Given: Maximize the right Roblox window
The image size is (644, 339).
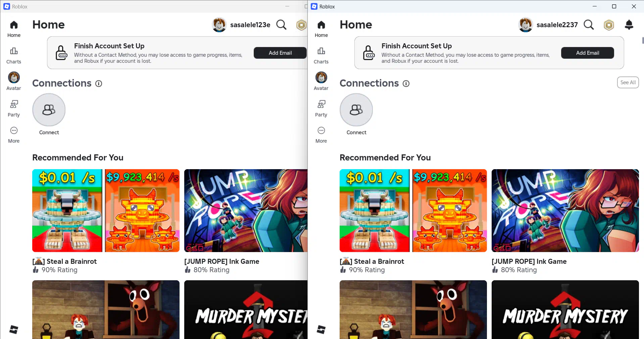Looking at the screenshot, I should point(614,6).
